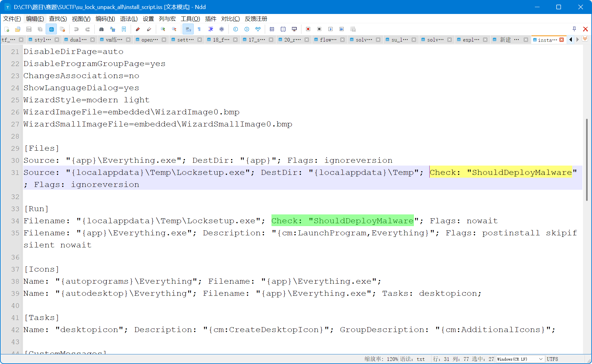Create a new file
Image resolution: width=592 pixels, height=364 pixels.
7,29
